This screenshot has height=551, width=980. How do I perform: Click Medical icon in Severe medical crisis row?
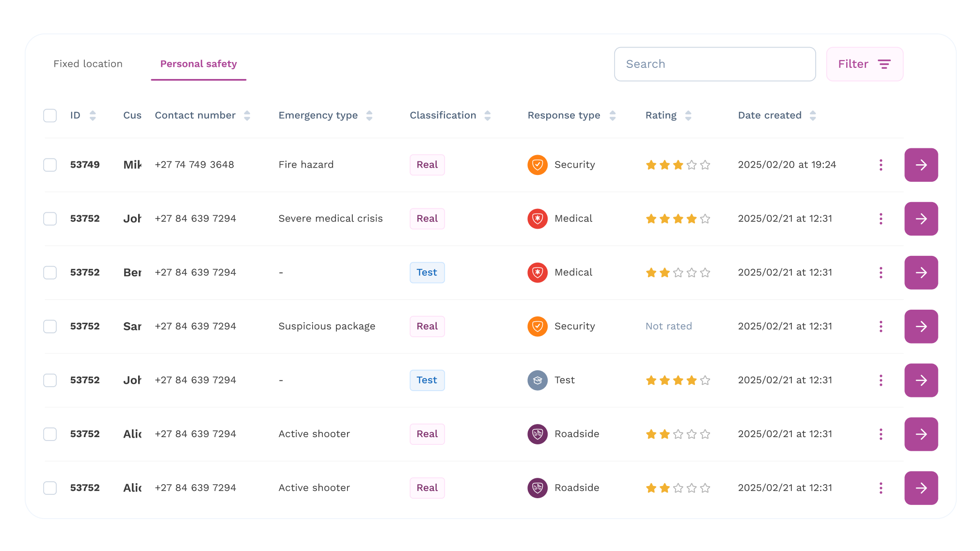pyautogui.click(x=537, y=219)
